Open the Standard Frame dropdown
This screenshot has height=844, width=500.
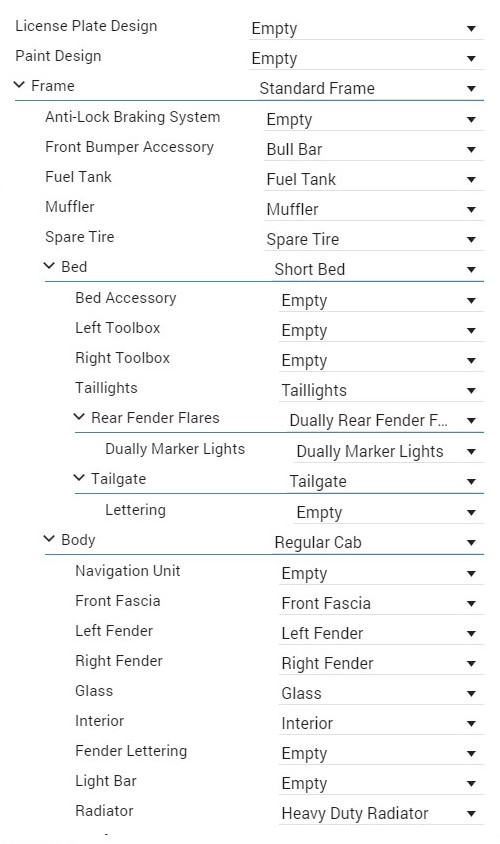(x=370, y=88)
